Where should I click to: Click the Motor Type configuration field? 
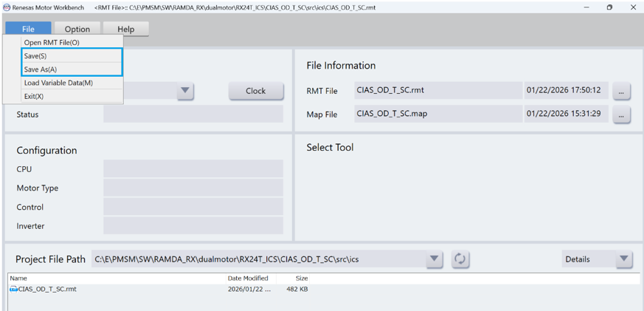tap(193, 188)
